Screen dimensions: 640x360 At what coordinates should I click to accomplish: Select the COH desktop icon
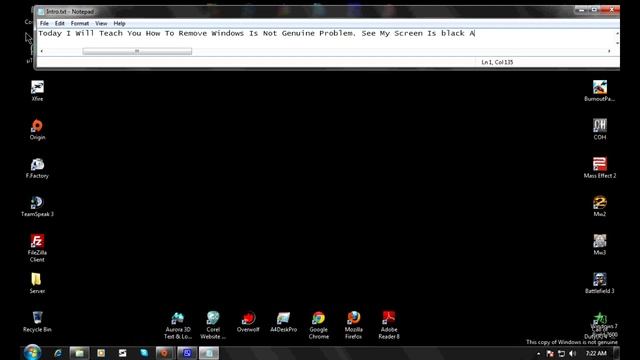click(600, 129)
